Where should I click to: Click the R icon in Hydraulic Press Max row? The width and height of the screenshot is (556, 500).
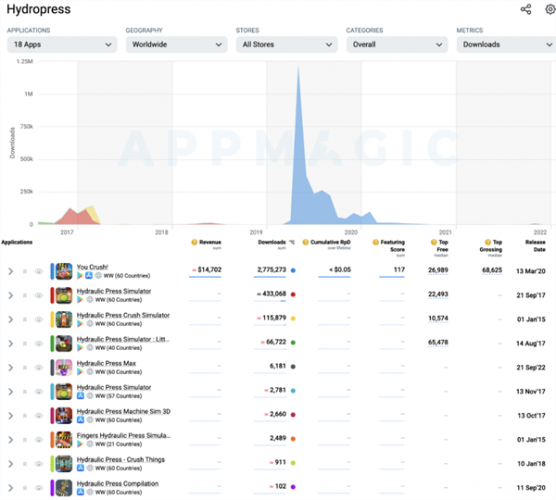click(25, 368)
